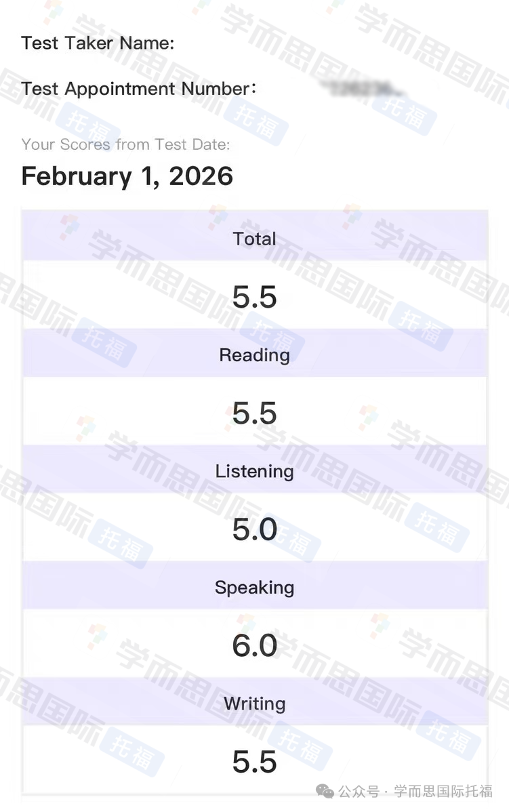Click the Writing section header
This screenshot has height=812, width=509.
(254, 704)
